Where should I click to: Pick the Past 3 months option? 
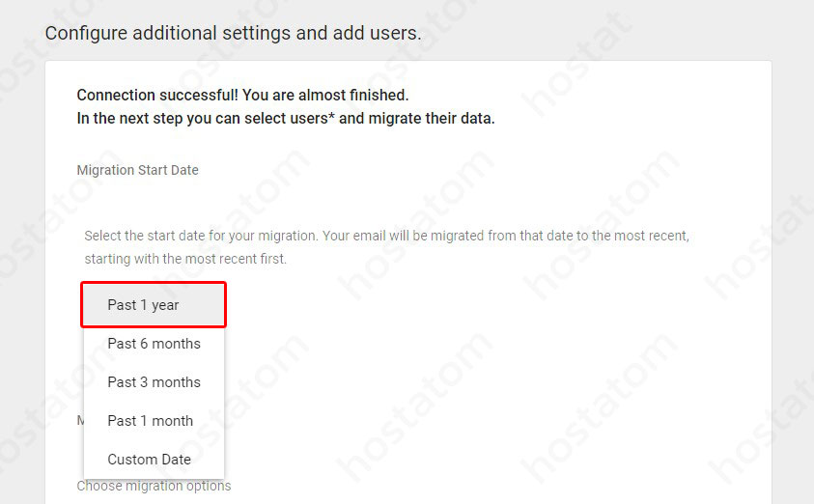point(154,382)
